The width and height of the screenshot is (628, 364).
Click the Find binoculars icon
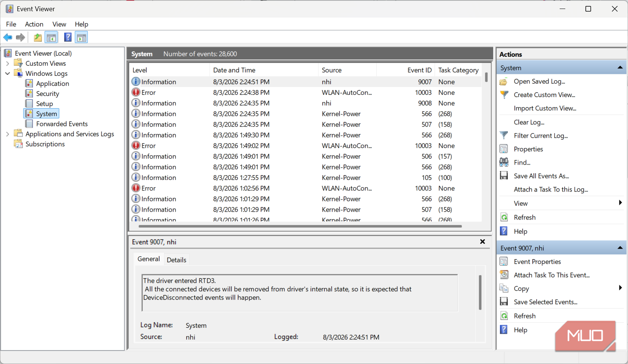(x=504, y=162)
